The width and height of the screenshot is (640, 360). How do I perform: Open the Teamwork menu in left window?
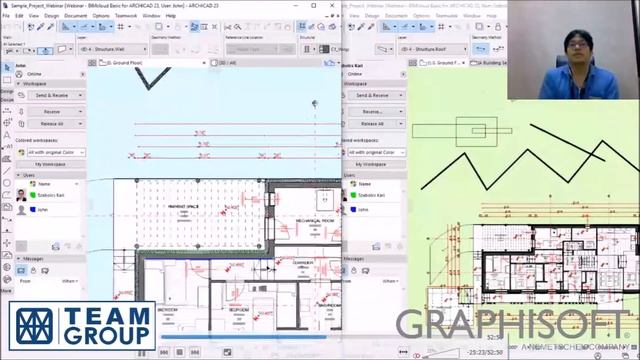[x=126, y=16]
